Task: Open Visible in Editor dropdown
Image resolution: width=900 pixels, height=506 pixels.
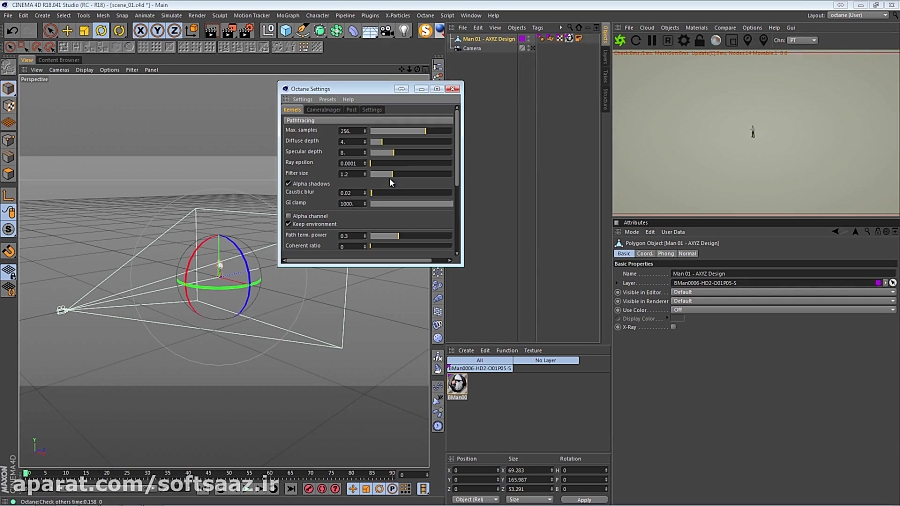Action: [783, 292]
